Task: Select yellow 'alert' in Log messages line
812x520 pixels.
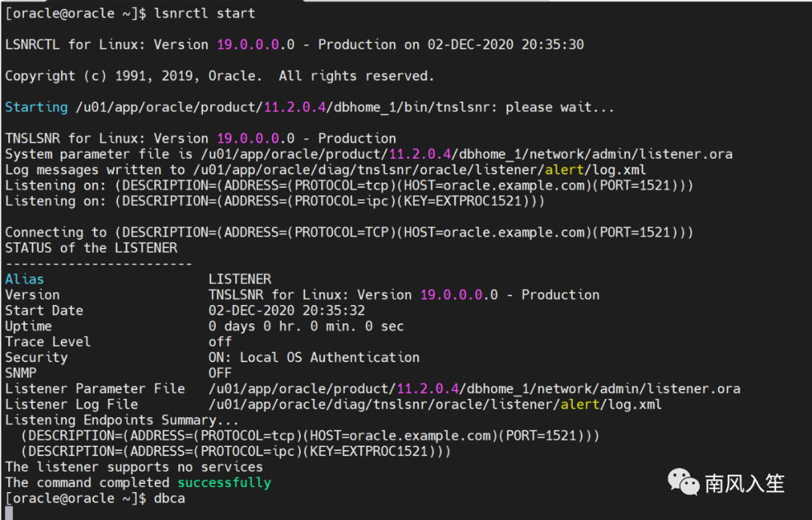Action: (565, 170)
